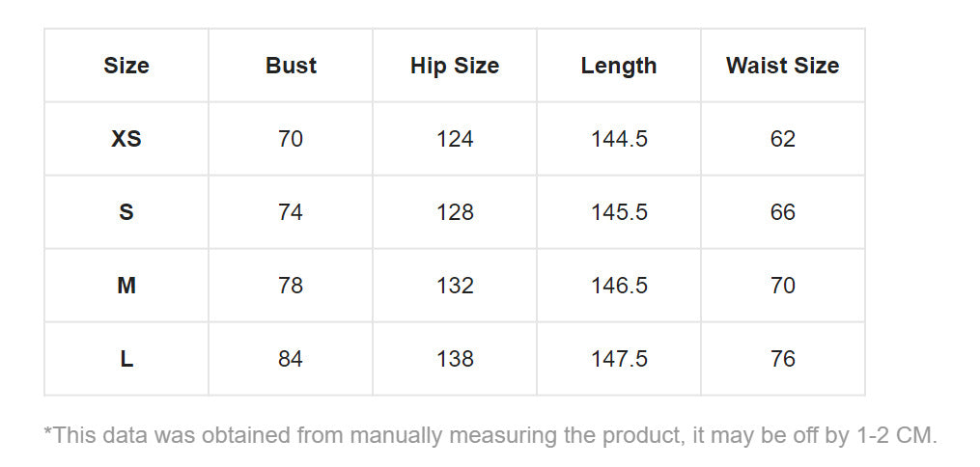Select the length value 147.5
Image resolution: width=980 pixels, height=467 pixels.
(619, 359)
